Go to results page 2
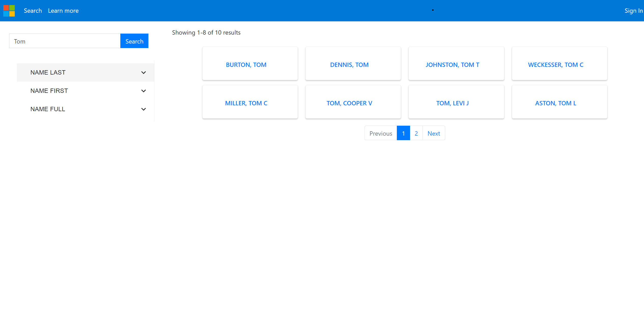 (x=416, y=133)
